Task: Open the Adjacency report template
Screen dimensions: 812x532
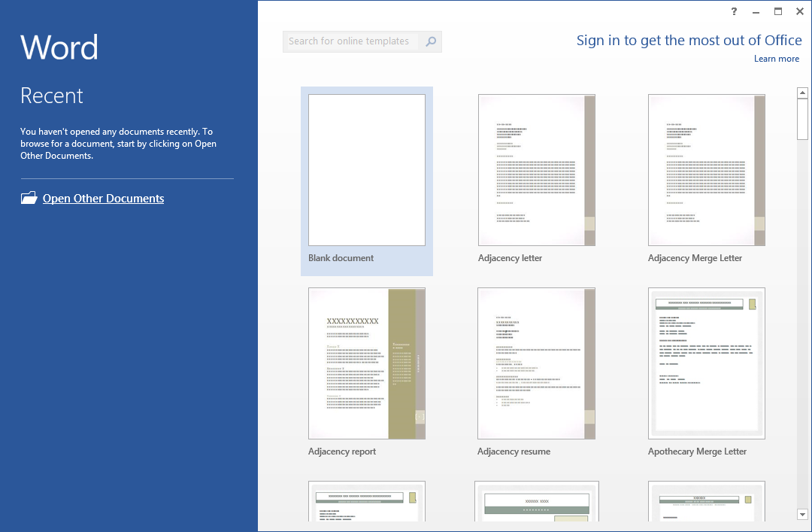Action: [366, 363]
